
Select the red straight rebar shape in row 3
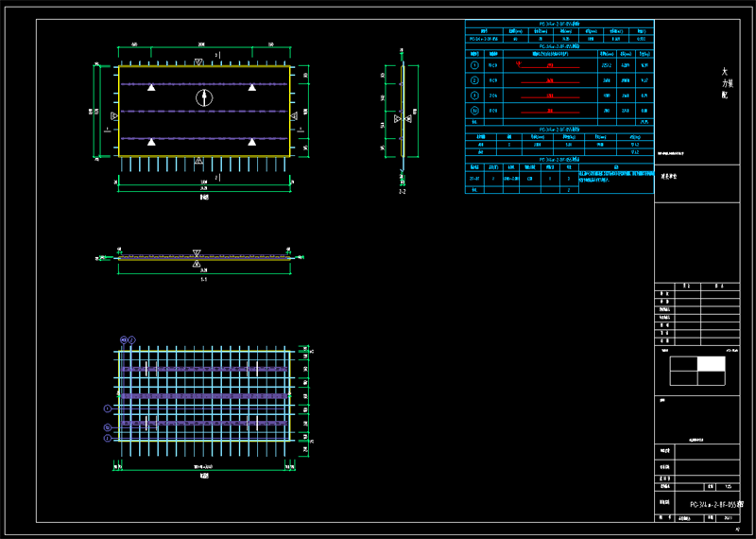(x=550, y=96)
